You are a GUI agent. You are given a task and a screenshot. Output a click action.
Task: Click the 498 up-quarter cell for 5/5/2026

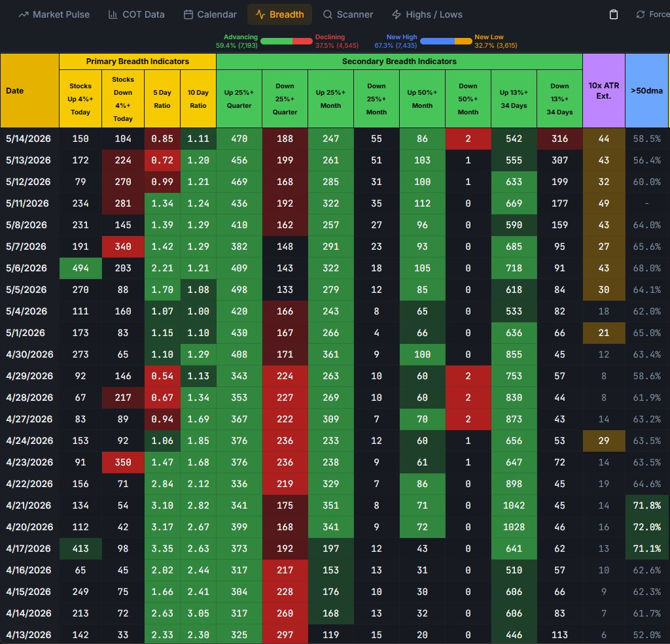coord(239,290)
